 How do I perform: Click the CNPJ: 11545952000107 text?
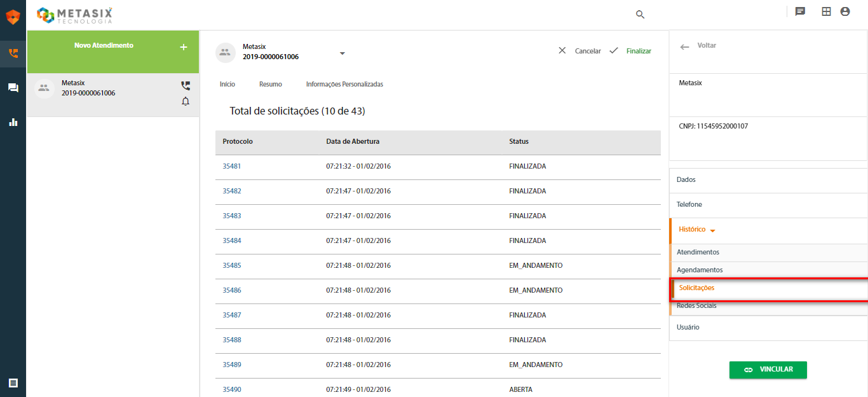pos(714,126)
